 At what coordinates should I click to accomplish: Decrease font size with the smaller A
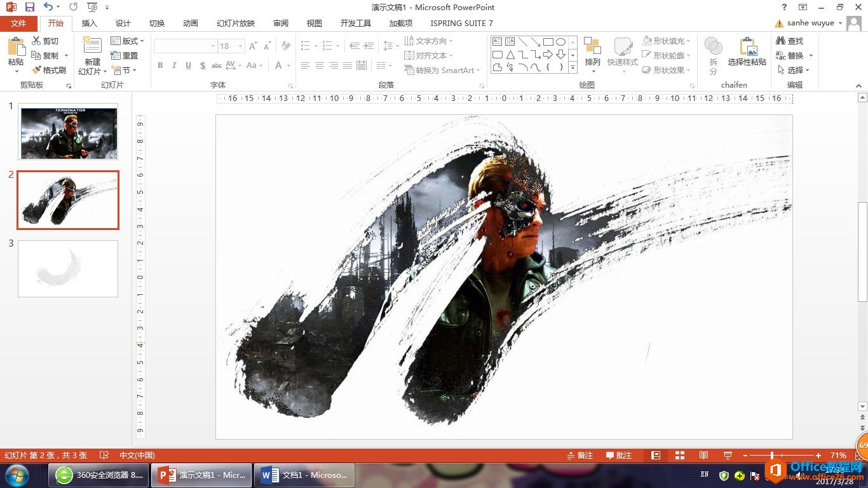(268, 46)
